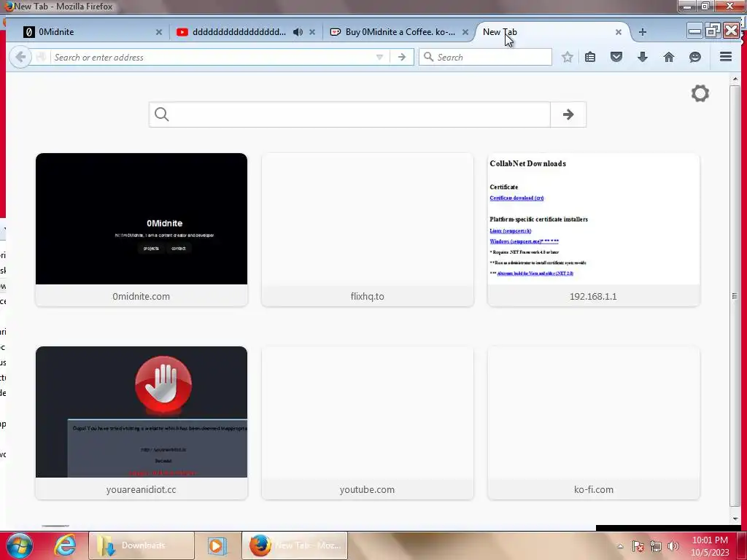Image resolution: width=747 pixels, height=560 pixels.
Task: Open the 192.168.1.1 CollabNet tile
Action: tap(594, 230)
